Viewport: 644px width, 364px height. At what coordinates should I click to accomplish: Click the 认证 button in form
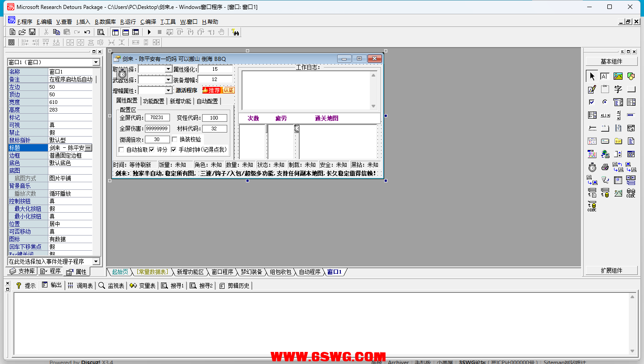tap(229, 90)
